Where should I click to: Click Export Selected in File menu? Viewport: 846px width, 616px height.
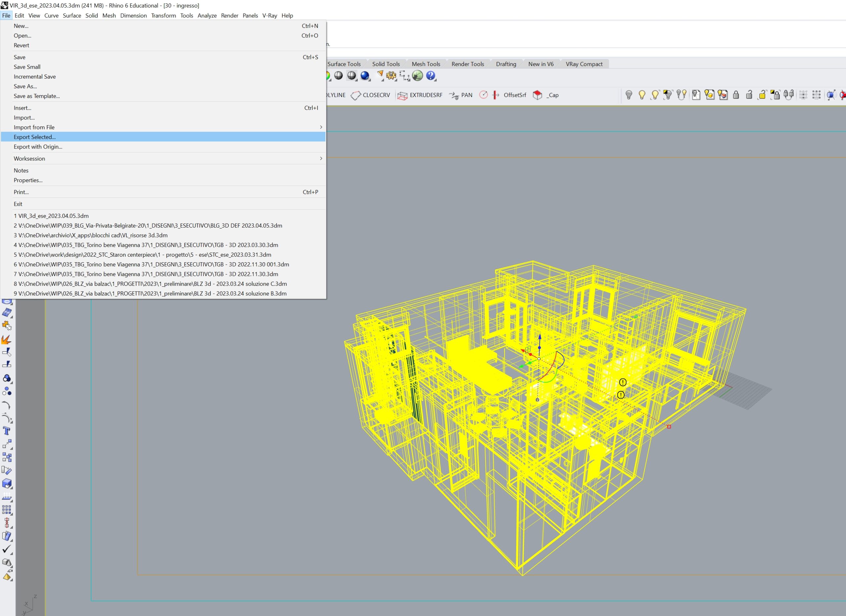[x=35, y=137]
